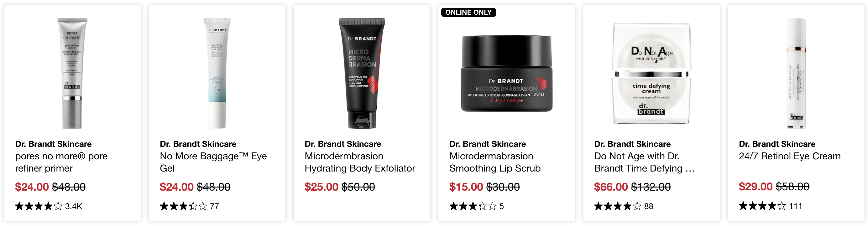This screenshot has width=868, height=226.
Task: Open the Microdermabrasion Smoothing Lip Scrub title
Action: pos(495,162)
